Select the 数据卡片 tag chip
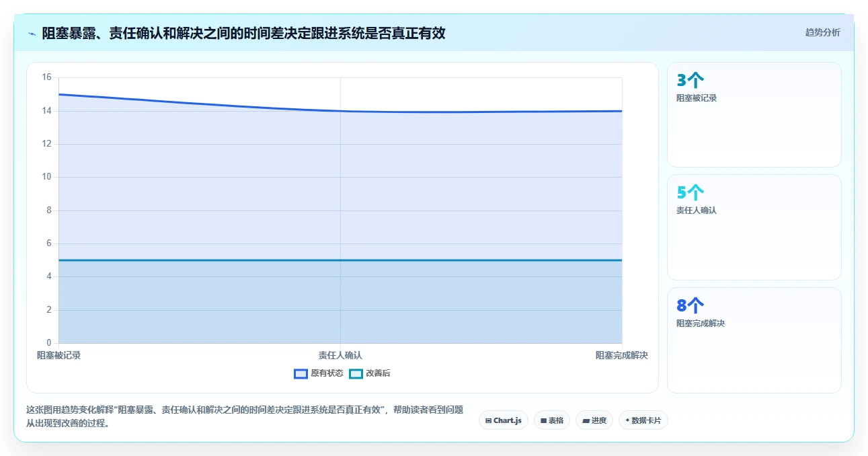This screenshot has height=456, width=868. point(643,420)
